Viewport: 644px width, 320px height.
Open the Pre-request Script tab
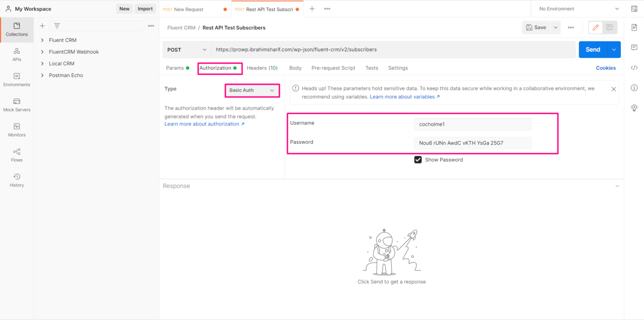[333, 67]
